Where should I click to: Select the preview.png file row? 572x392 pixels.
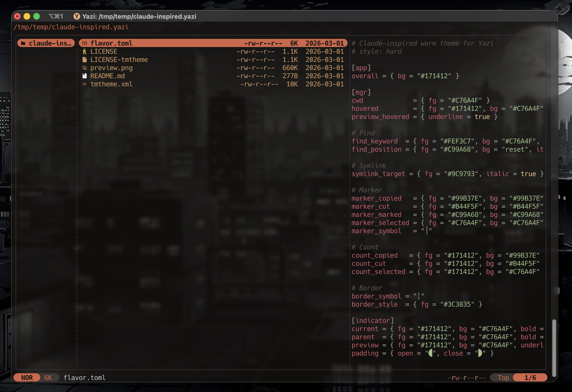point(111,68)
